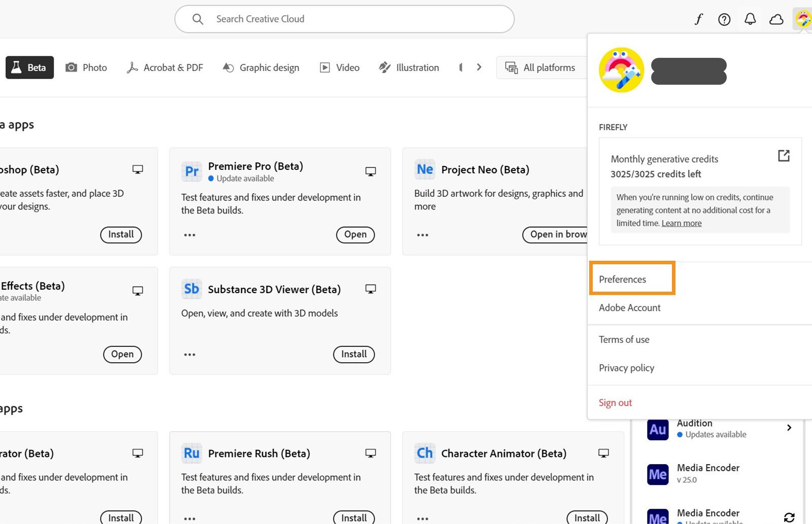Select the Photo category tab
The width and height of the screenshot is (812, 524).
pyautogui.click(x=86, y=67)
